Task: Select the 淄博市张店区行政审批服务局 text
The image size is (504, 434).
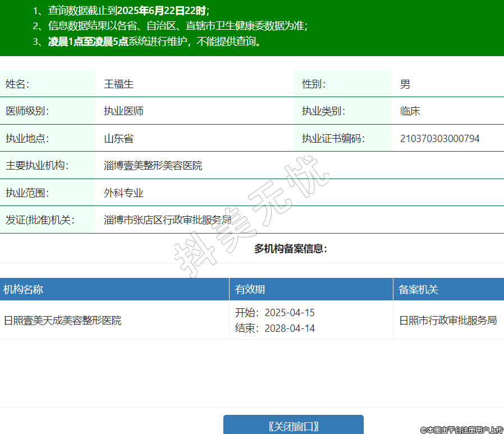Action: click(x=167, y=220)
